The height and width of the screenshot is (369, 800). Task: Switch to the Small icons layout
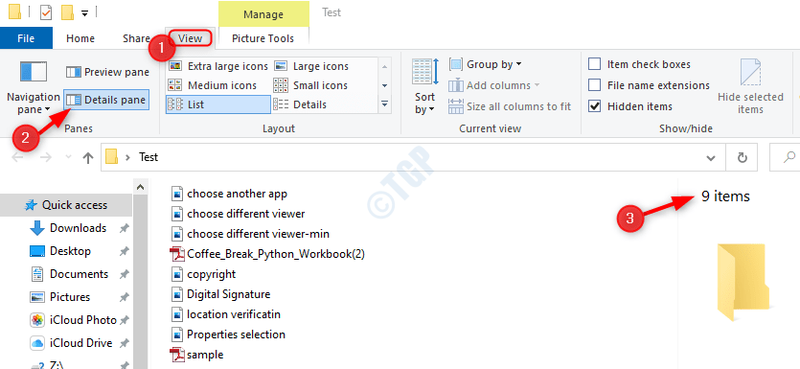tap(311, 85)
